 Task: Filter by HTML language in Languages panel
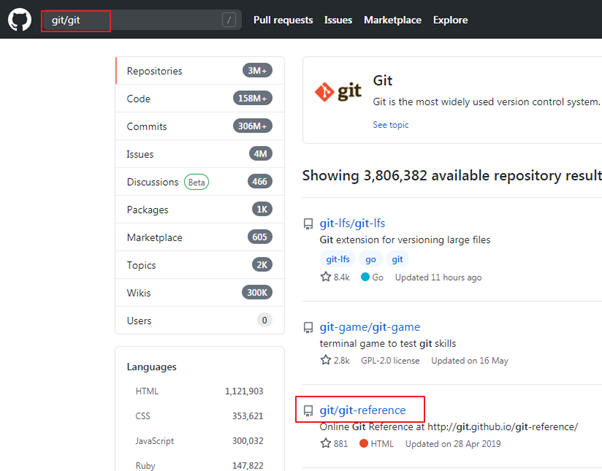click(199, 391)
